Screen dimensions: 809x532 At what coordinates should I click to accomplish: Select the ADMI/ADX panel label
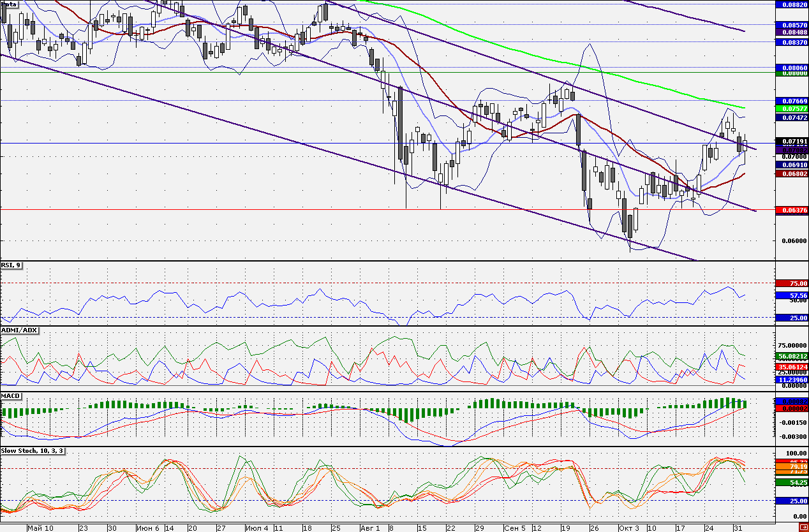coord(20,330)
